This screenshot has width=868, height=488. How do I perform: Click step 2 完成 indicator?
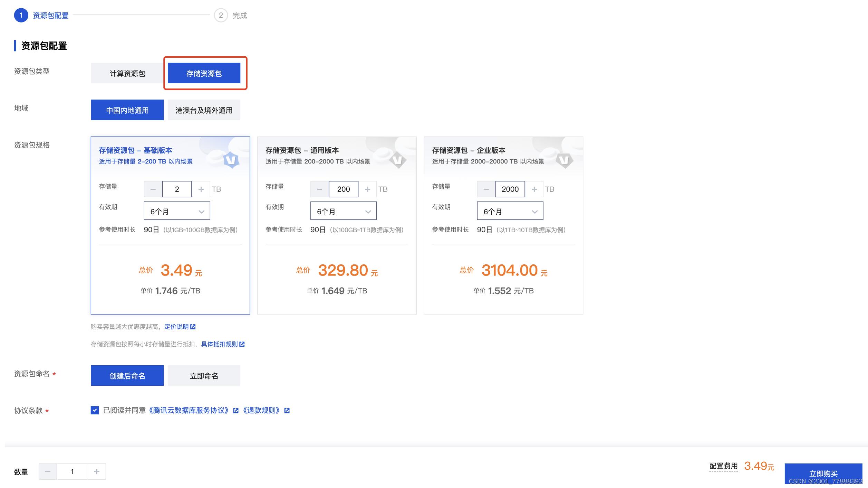[x=231, y=15]
